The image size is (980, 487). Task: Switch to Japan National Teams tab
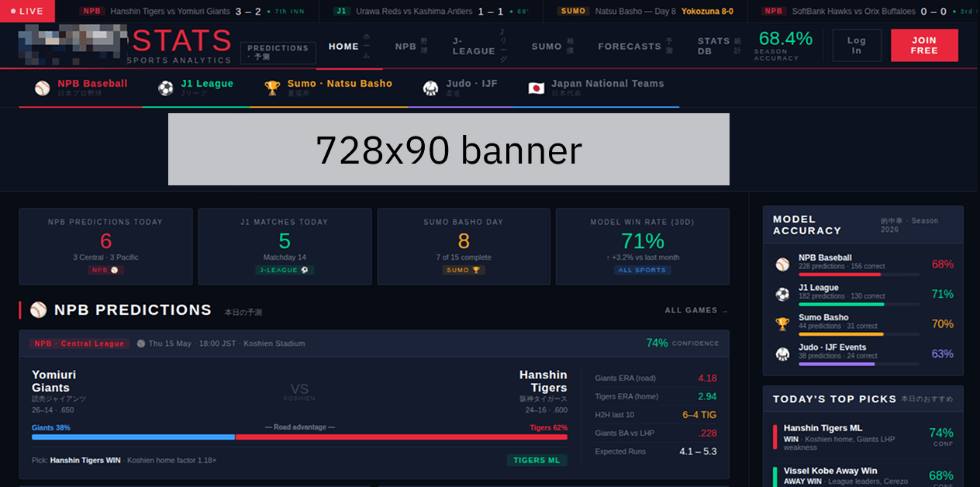[x=596, y=88]
